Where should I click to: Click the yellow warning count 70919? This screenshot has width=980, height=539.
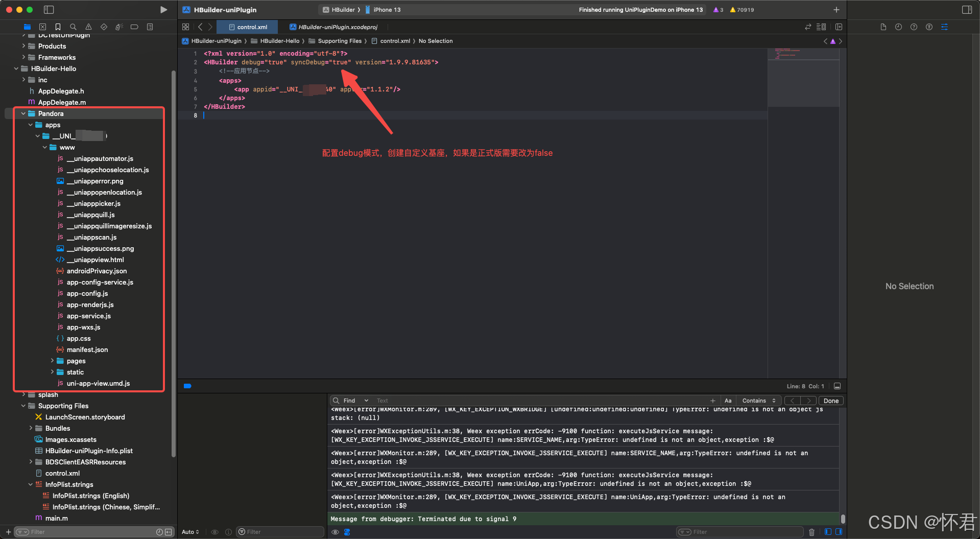coord(742,10)
